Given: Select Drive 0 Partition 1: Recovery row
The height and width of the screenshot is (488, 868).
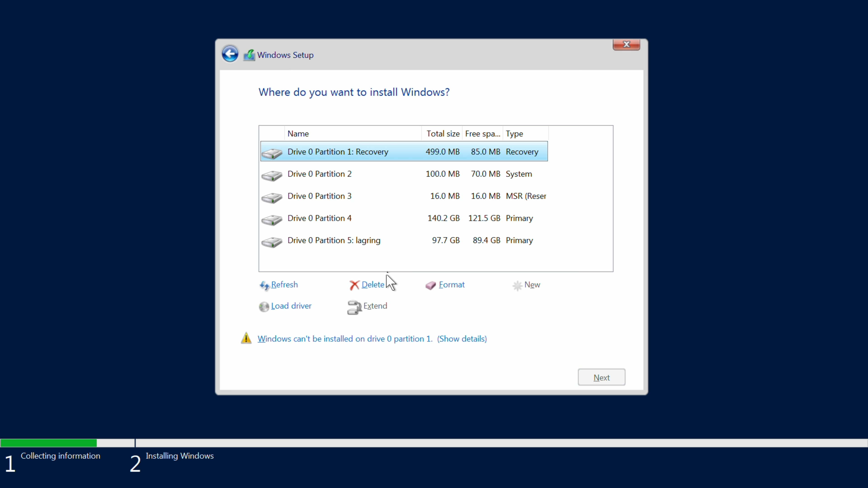Looking at the screenshot, I should [x=404, y=152].
